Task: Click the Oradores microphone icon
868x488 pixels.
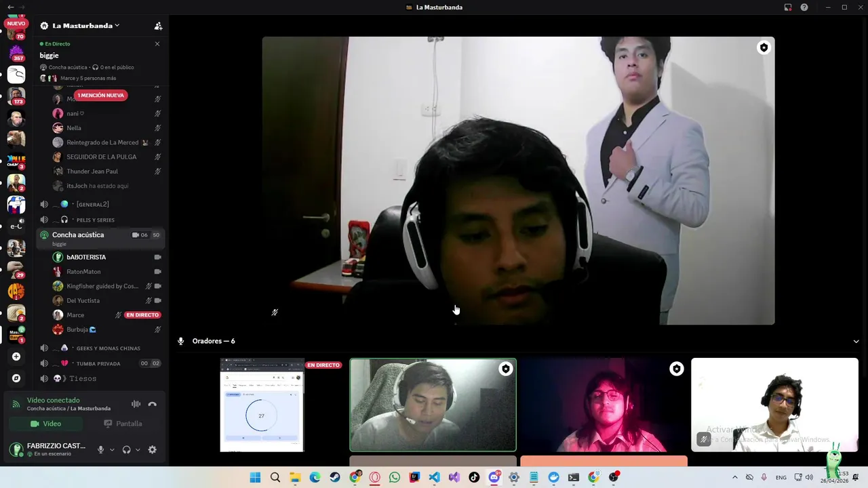Action: pyautogui.click(x=180, y=341)
